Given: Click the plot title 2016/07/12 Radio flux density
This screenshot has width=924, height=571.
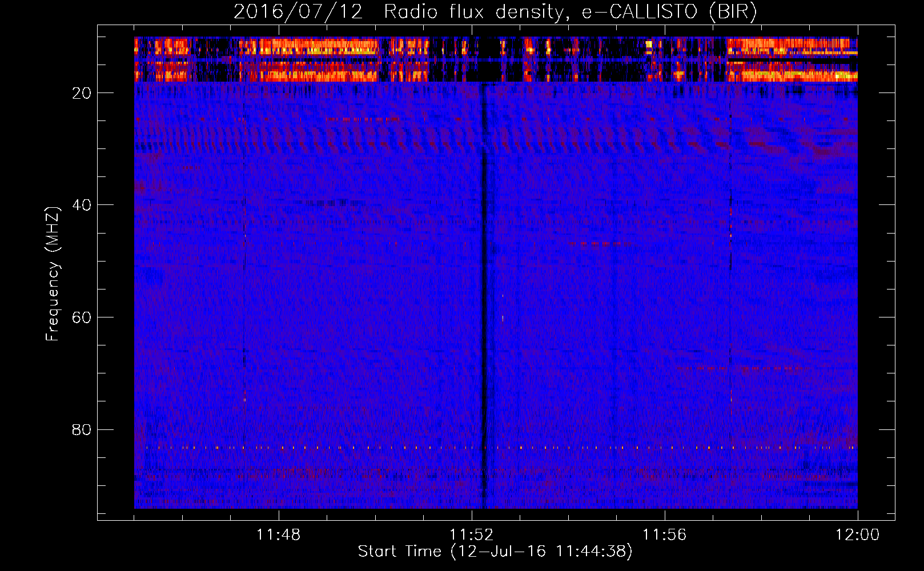Looking at the screenshot, I should point(495,11).
